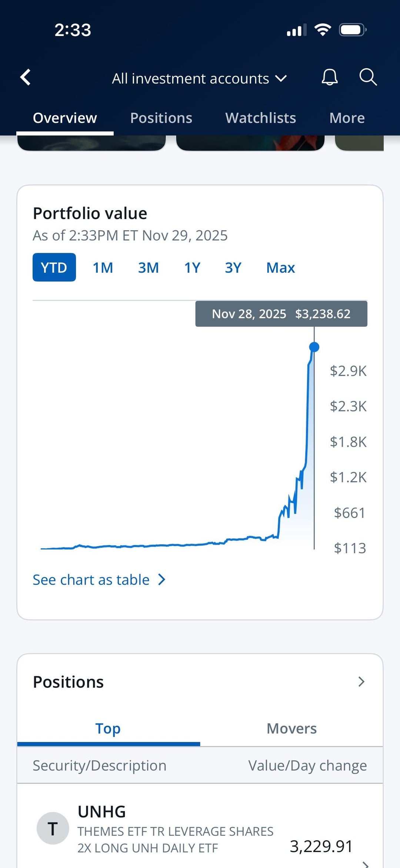Open the More tab
The image size is (400, 868).
tap(347, 118)
